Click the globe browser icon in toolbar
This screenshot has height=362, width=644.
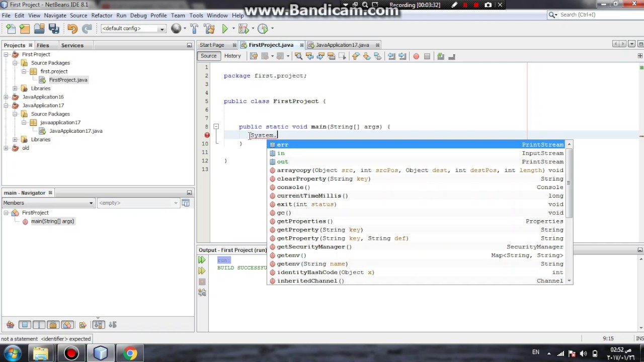[176, 29]
